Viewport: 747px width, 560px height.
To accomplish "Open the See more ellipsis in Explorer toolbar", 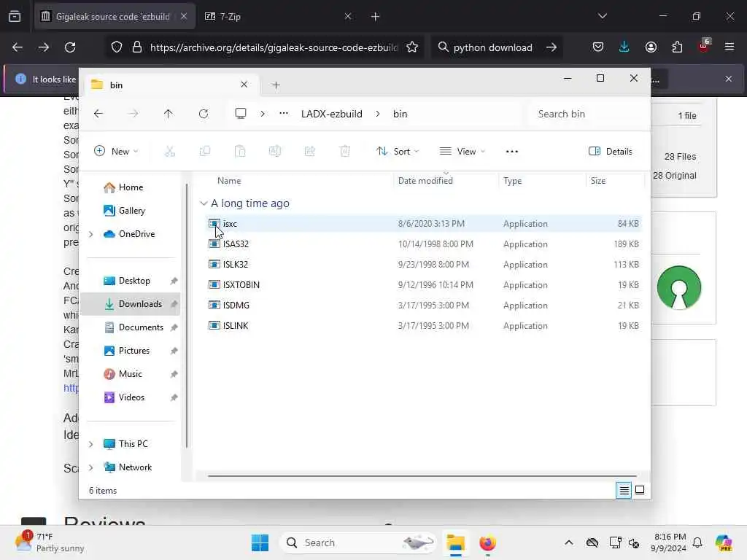I will tap(511, 152).
